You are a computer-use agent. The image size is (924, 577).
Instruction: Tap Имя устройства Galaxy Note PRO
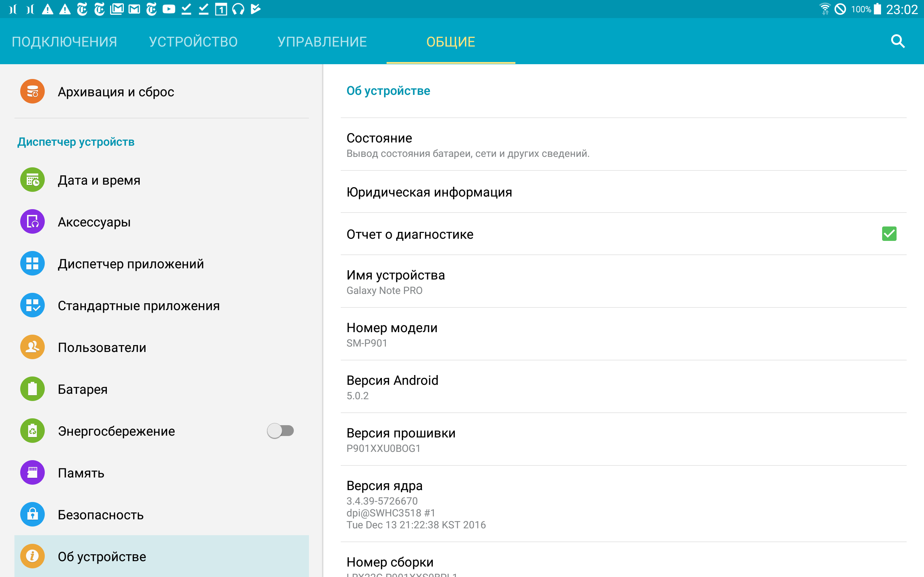[x=396, y=282]
